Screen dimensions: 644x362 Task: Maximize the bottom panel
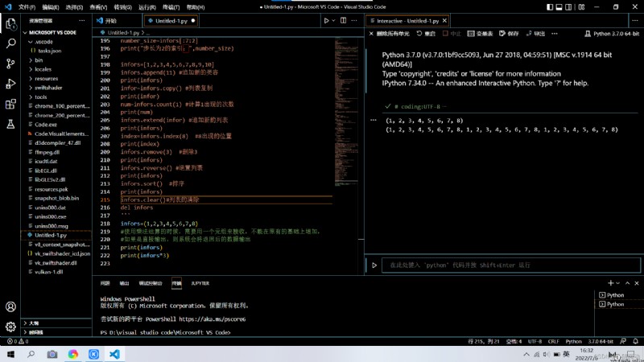pos(628,283)
